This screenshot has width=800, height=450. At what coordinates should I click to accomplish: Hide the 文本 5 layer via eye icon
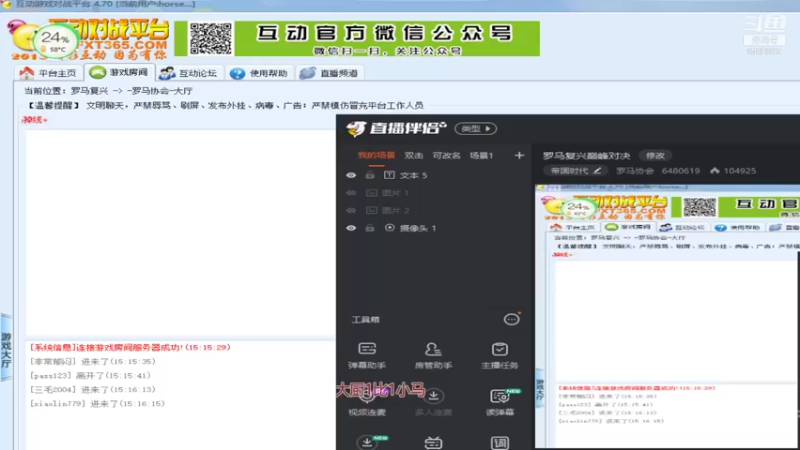[351, 175]
